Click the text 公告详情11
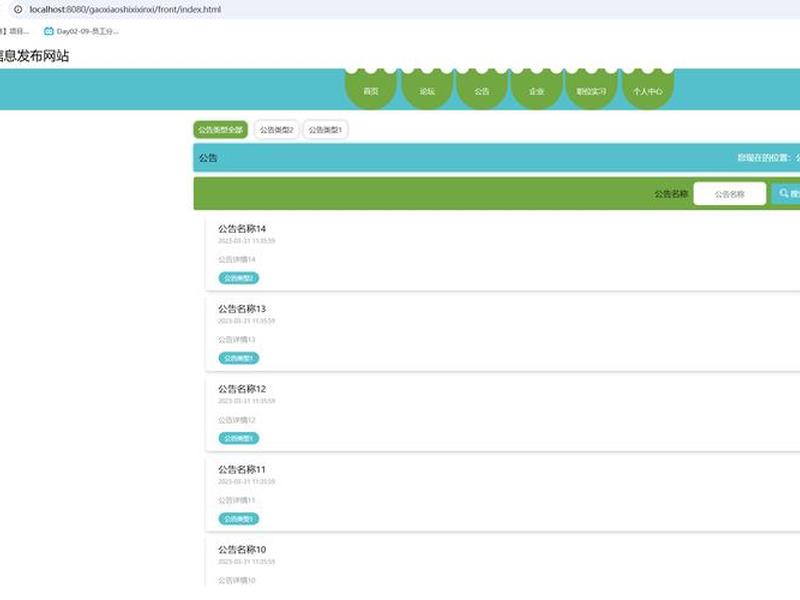This screenshot has width=800, height=600. 237,500
